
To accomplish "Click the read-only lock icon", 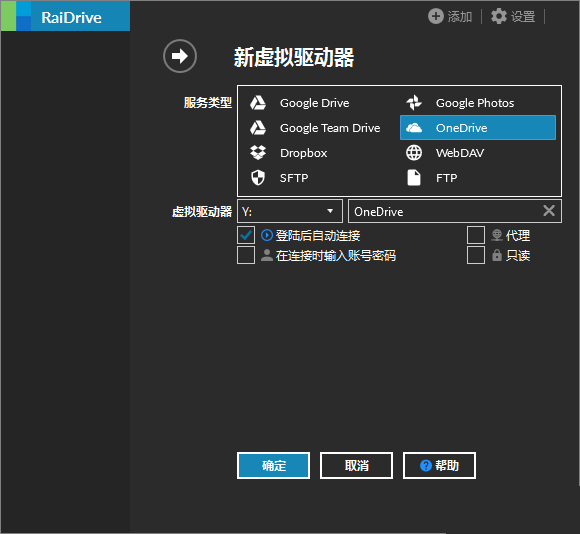I will [x=497, y=255].
